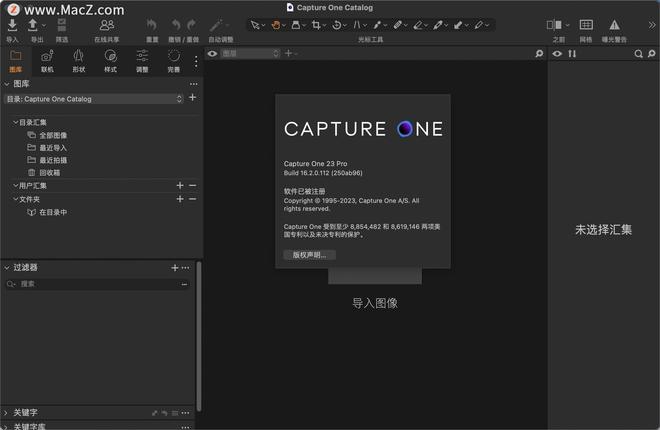Open the Before (之前) view dropdown arrow
Screen dimensions: 660x430
click(x=567, y=26)
